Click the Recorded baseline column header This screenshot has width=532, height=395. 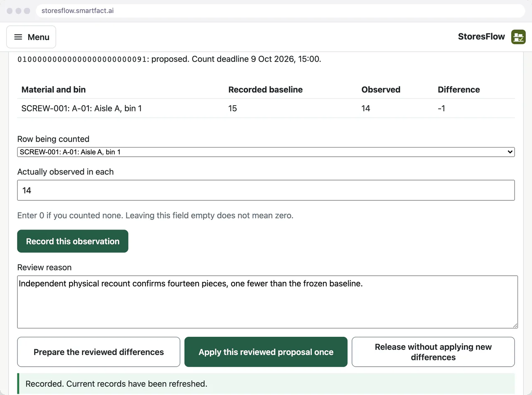(266, 89)
